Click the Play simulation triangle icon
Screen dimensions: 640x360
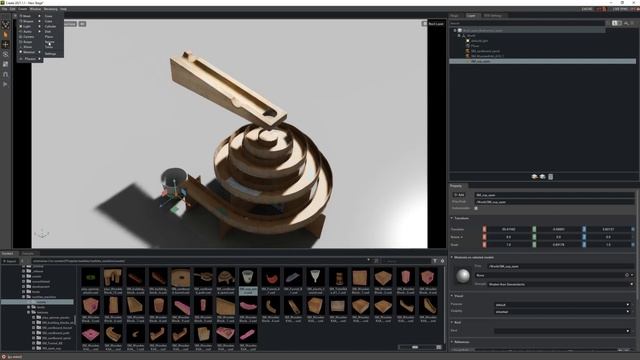coord(5,84)
